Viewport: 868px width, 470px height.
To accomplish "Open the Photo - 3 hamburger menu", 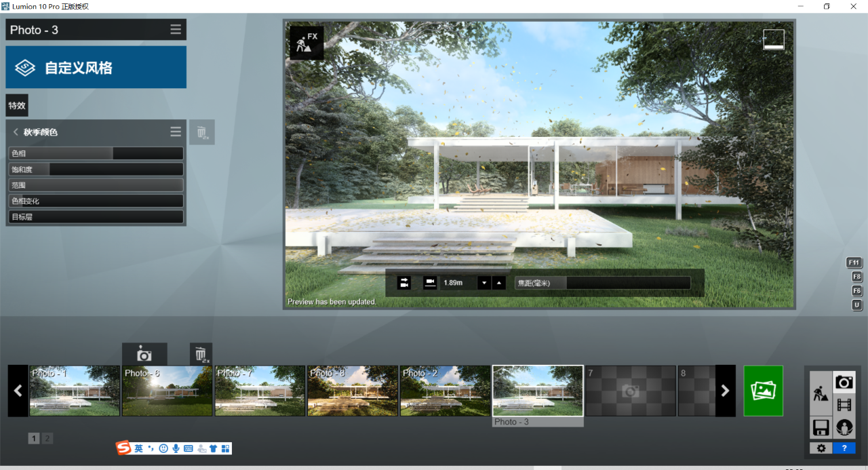I will 176,30.
